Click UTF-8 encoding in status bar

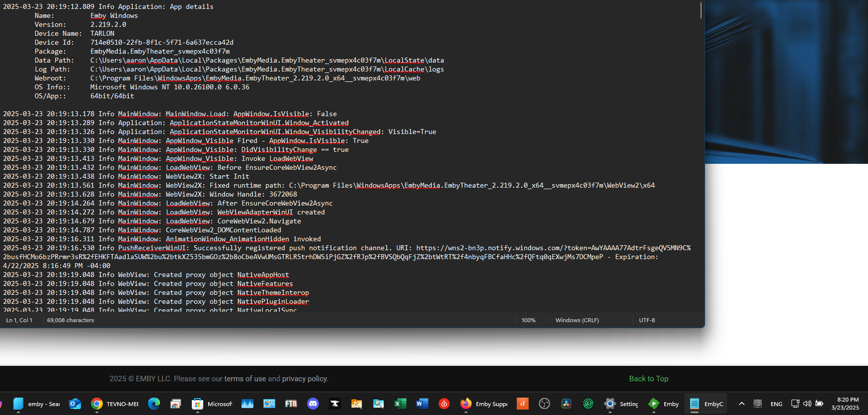[x=646, y=320]
